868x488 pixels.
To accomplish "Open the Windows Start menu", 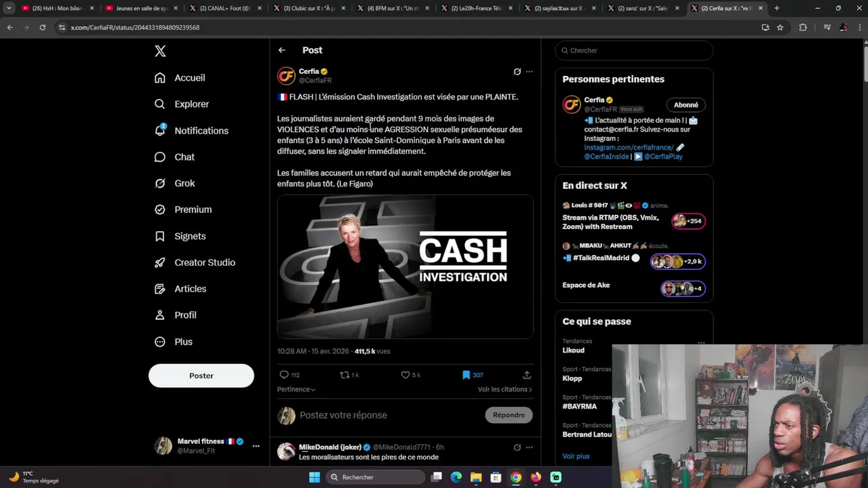I will pos(315,477).
